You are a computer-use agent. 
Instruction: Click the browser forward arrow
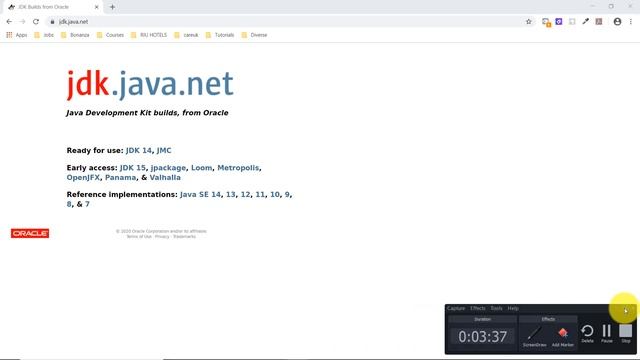click(x=22, y=22)
